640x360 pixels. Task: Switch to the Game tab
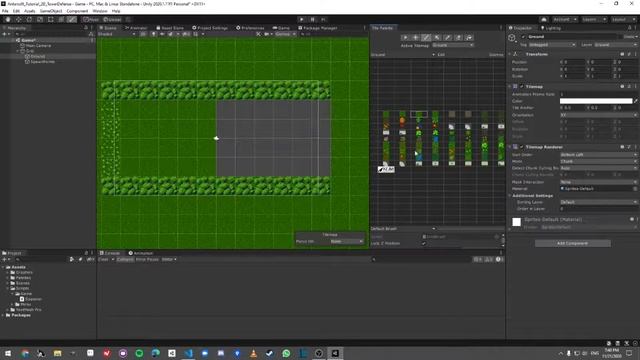tap(281, 28)
